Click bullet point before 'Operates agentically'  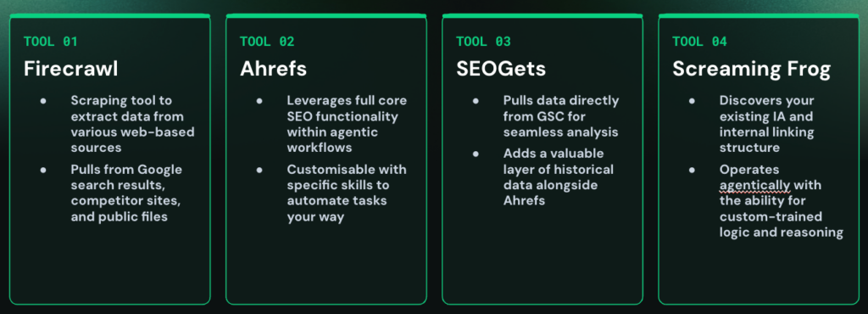click(692, 170)
